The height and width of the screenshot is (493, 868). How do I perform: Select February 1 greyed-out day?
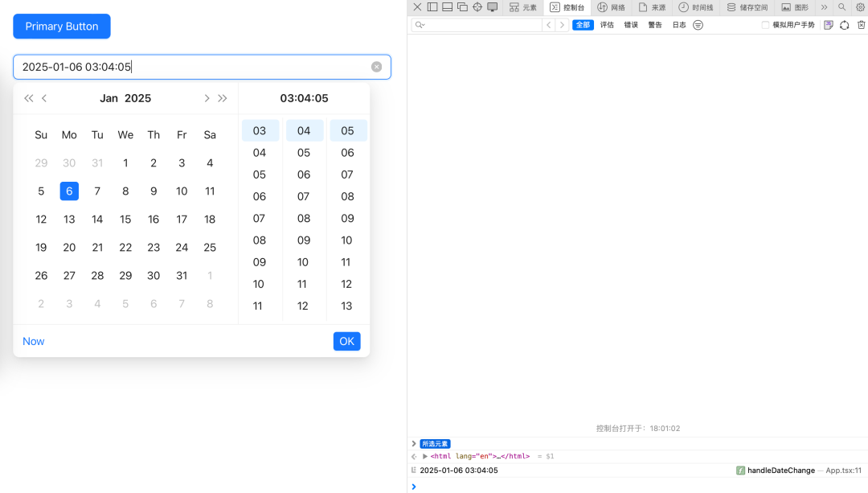pos(210,275)
